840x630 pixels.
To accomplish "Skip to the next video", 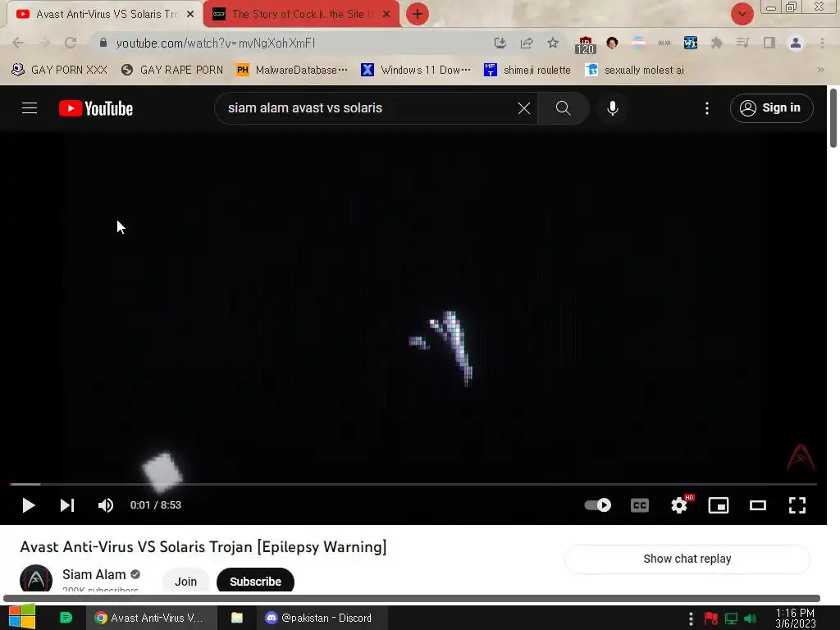I will click(67, 505).
